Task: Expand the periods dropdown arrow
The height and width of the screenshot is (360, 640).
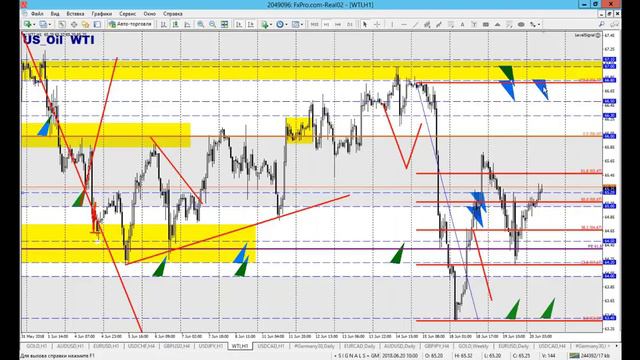Action: click(x=286, y=24)
